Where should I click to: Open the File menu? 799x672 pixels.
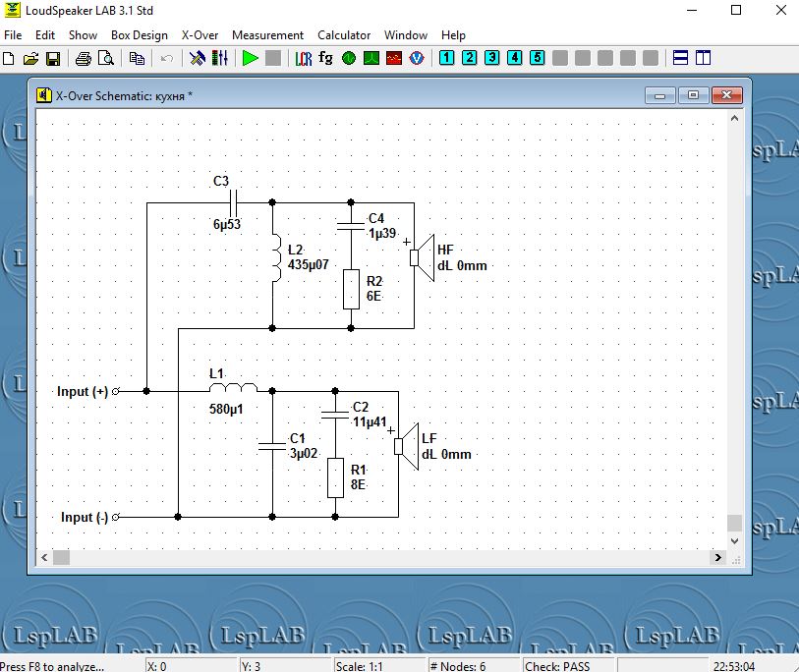coord(13,35)
